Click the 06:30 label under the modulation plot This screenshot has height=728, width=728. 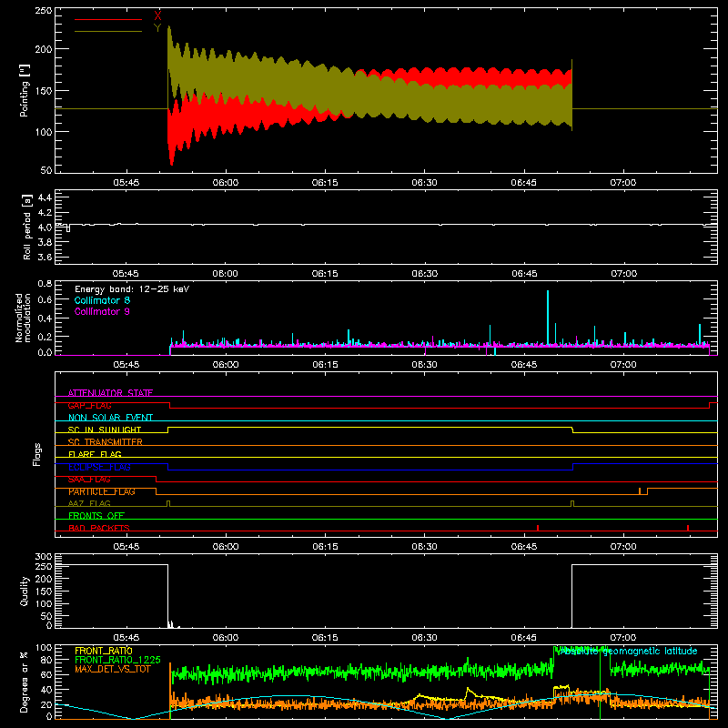[x=424, y=365]
